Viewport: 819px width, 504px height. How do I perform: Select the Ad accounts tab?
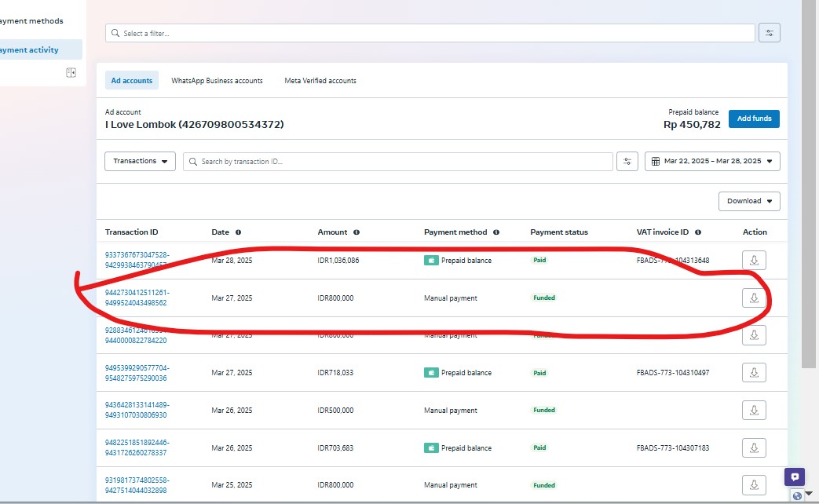coord(132,81)
